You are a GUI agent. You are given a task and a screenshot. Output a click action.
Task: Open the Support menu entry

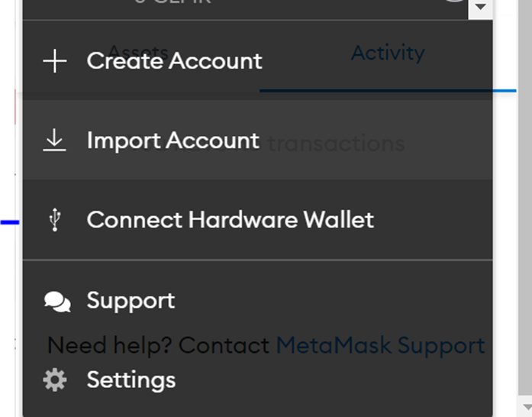[131, 300]
